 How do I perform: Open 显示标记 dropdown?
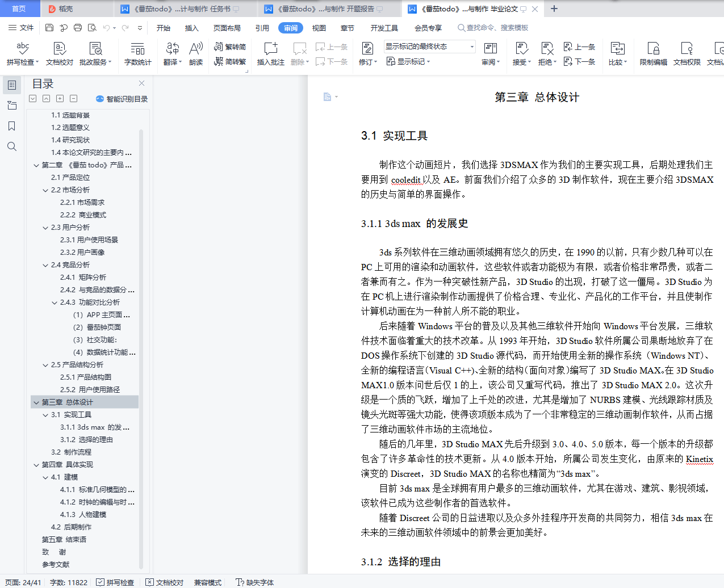pyautogui.click(x=408, y=61)
